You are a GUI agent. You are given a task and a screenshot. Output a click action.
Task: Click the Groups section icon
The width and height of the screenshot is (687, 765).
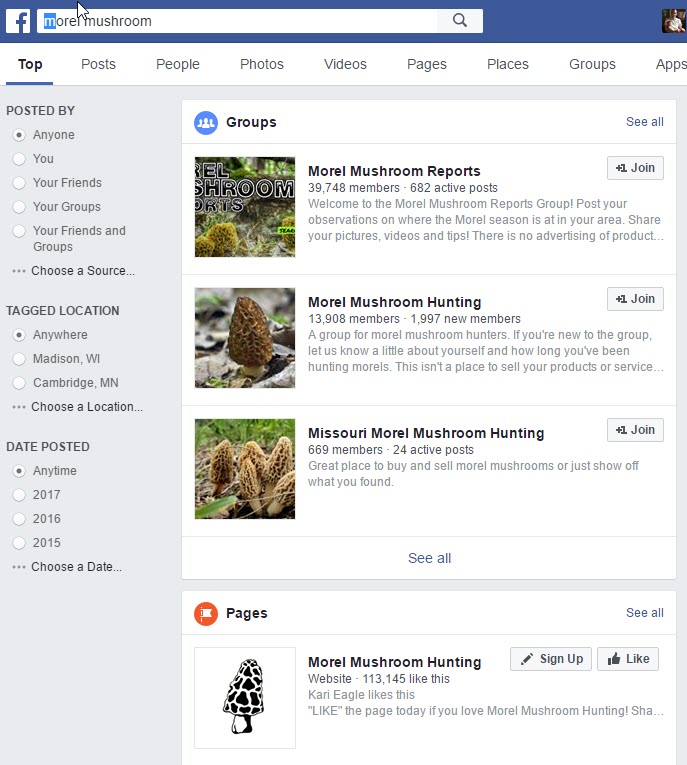pos(206,122)
